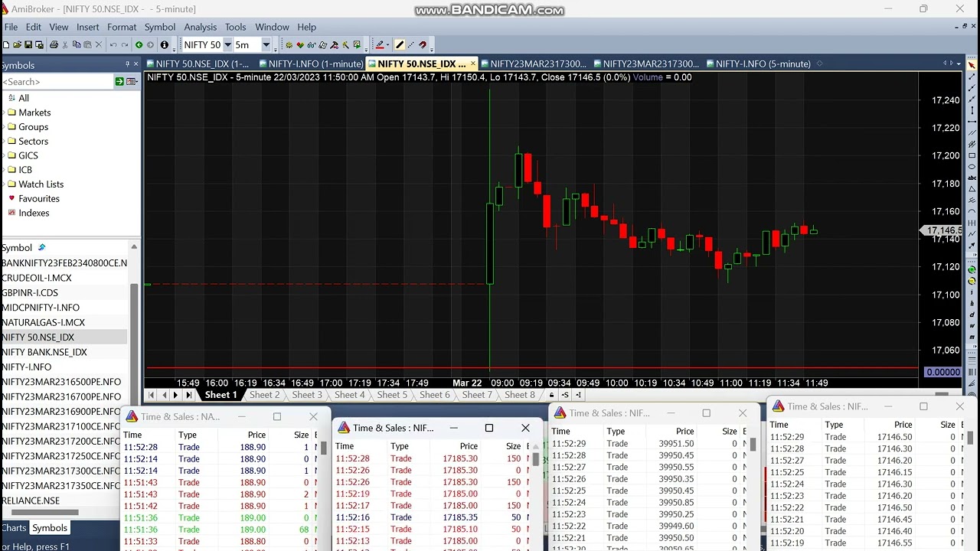Click the last-sheet navigation arrow

[x=188, y=395]
